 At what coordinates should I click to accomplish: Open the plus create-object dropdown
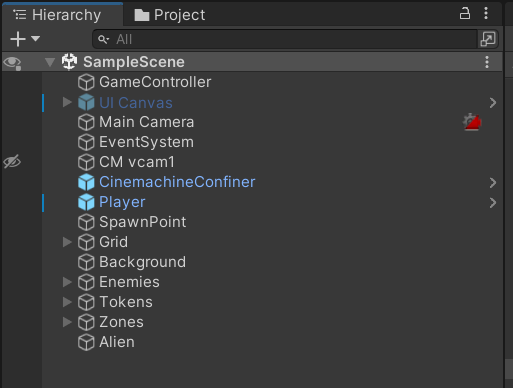(x=25, y=39)
